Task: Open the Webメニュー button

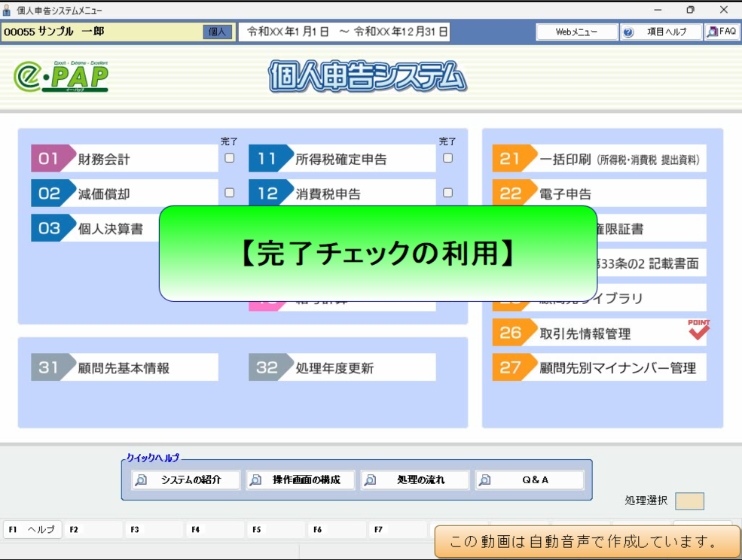Action: pos(577,32)
